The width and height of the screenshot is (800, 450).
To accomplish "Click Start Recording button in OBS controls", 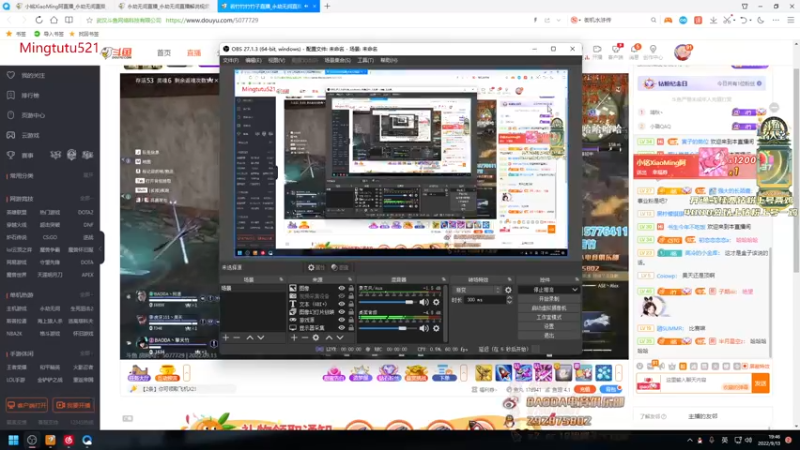I will (549, 299).
